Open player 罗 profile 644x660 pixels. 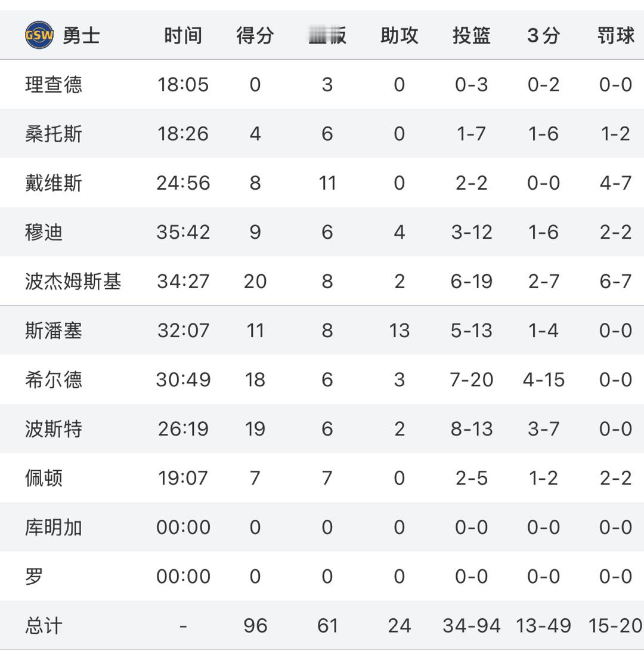tap(34, 576)
